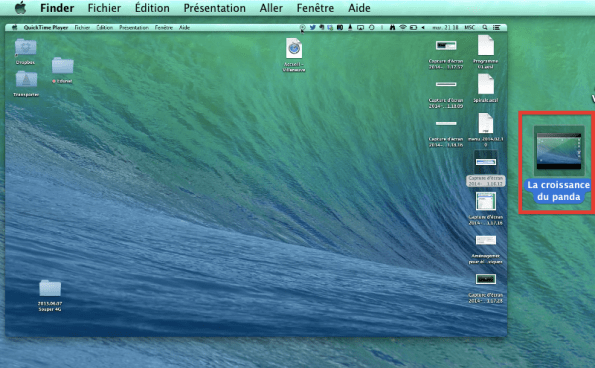This screenshot has width=595, height=368.
Task: Click the recorded Aide menu of QuickTime
Action: pyautogui.click(x=184, y=28)
